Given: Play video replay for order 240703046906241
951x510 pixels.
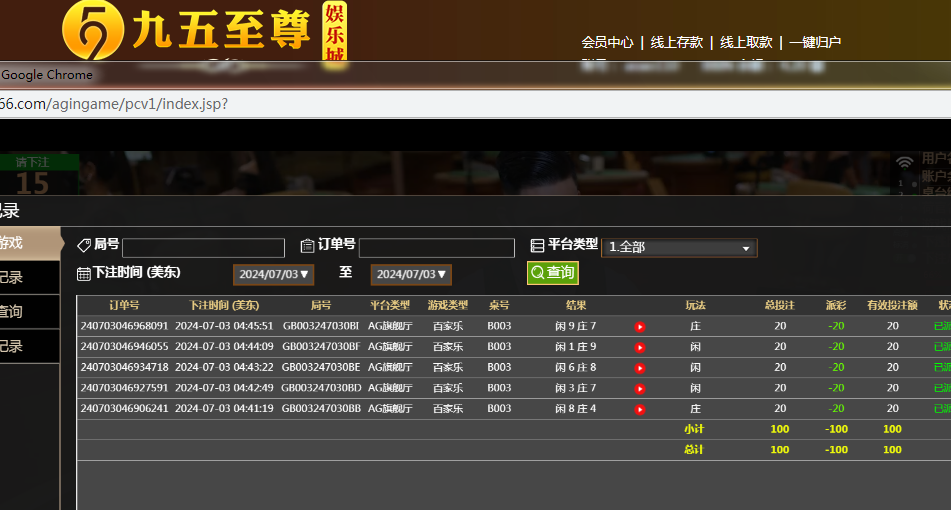Looking at the screenshot, I should (640, 408).
